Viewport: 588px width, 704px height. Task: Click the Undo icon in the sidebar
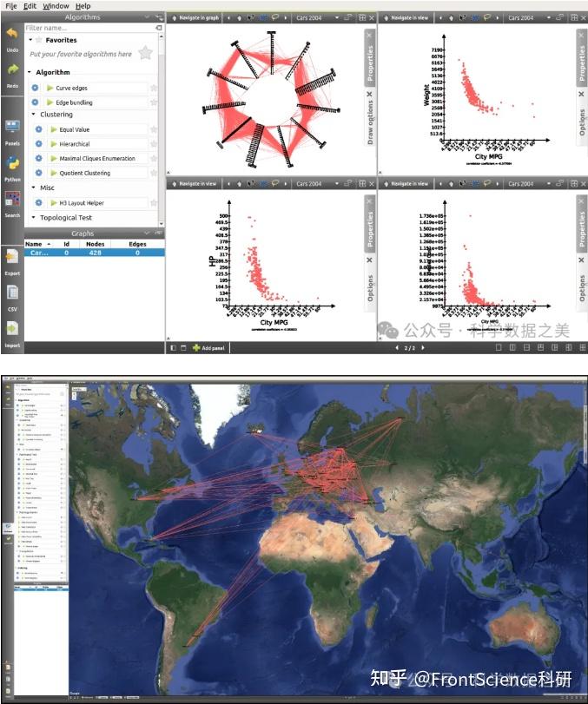pyautogui.click(x=12, y=34)
